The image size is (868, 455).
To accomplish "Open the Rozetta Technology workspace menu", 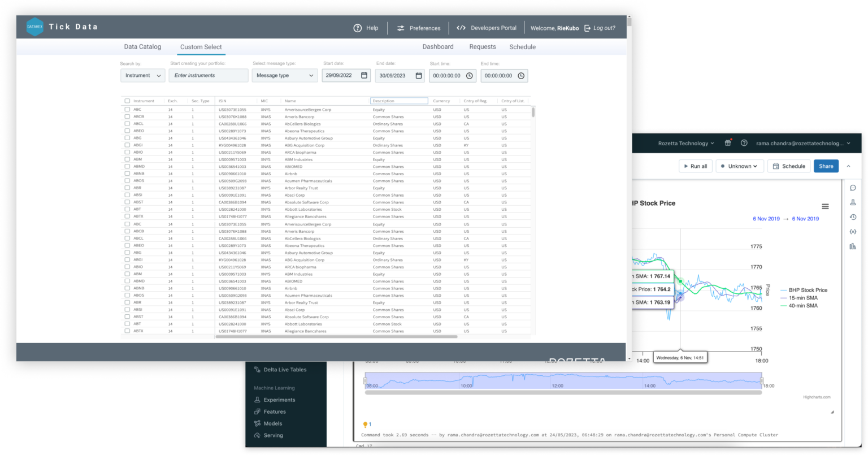I will 685,143.
